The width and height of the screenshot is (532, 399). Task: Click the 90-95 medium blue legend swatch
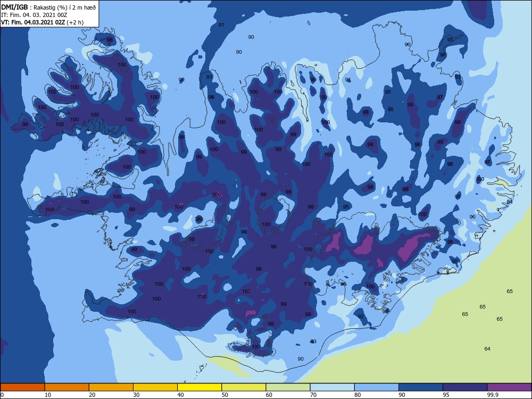[x=421, y=387]
